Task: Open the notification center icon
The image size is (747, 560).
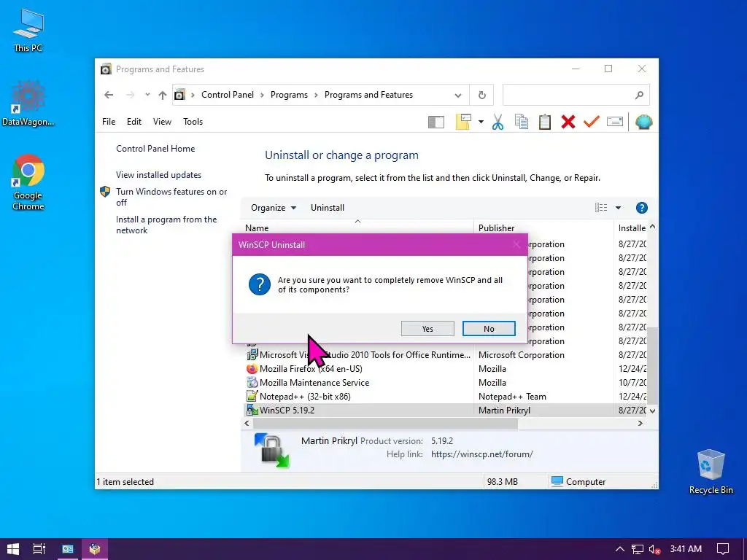Action: tap(723, 549)
